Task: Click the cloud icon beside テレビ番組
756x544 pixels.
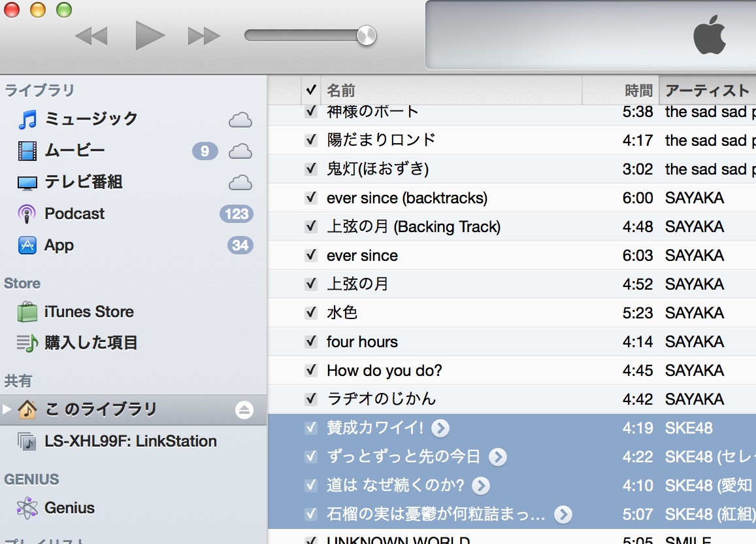Action: pos(240,183)
